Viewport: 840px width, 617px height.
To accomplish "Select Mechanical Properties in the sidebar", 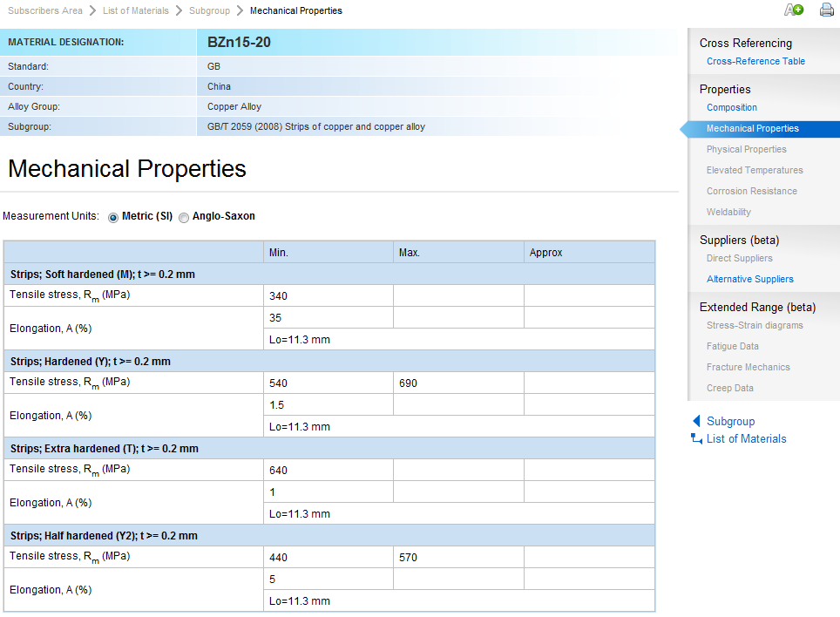I will (x=752, y=128).
